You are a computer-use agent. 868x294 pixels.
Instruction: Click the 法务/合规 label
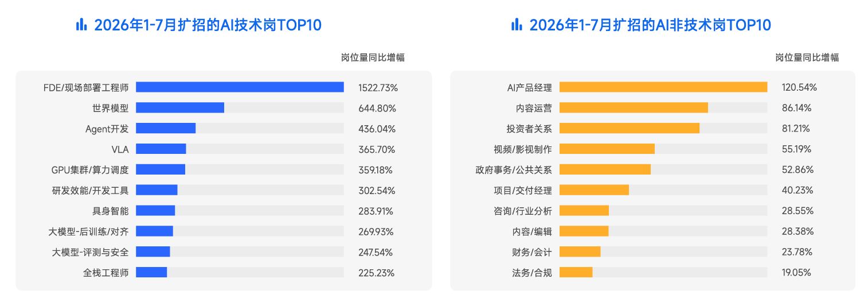(532, 273)
